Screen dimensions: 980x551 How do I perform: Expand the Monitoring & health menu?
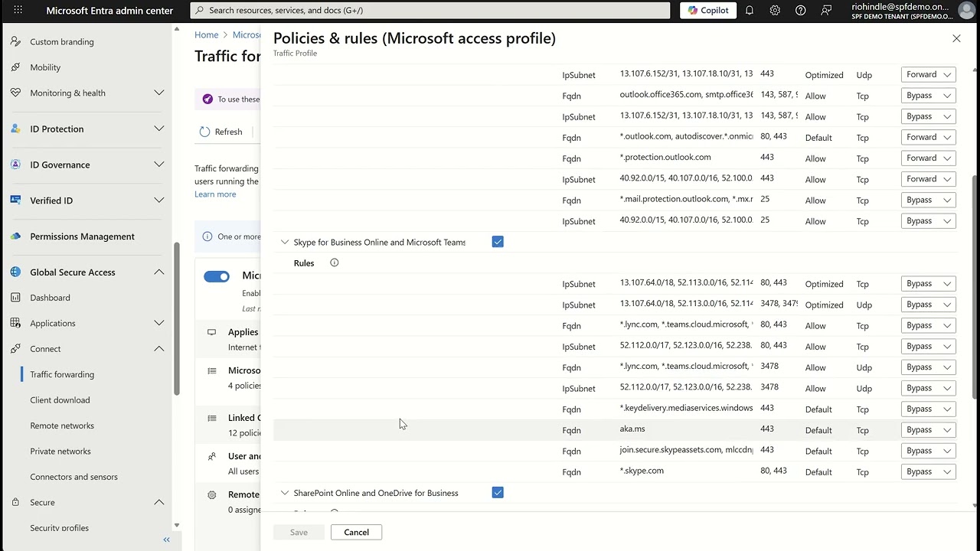coord(159,93)
